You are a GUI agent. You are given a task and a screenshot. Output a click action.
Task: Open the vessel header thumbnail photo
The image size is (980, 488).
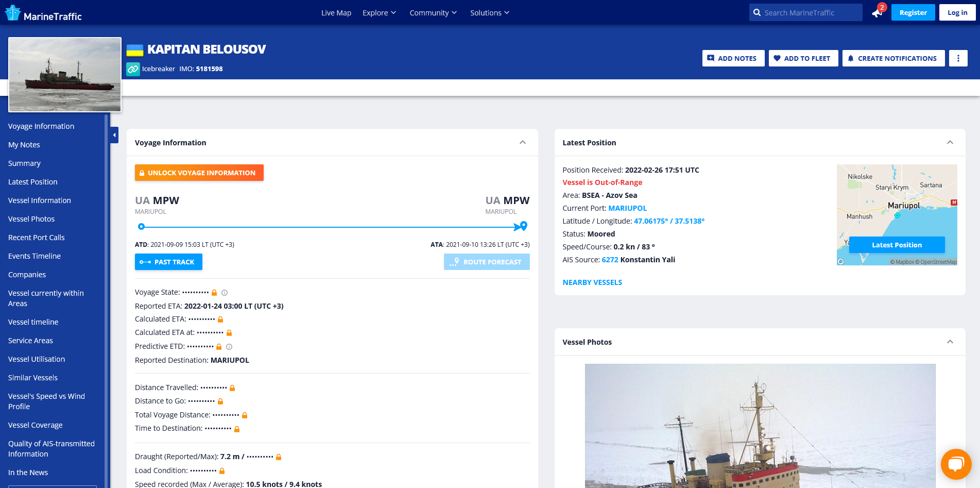65,75
